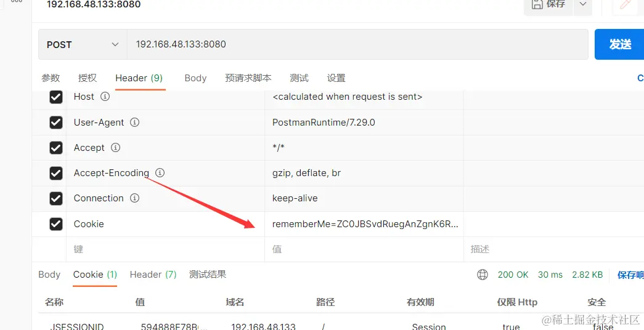Select the response Cookie (1) tab
Image resolution: width=644 pixels, height=330 pixels.
pyautogui.click(x=96, y=275)
